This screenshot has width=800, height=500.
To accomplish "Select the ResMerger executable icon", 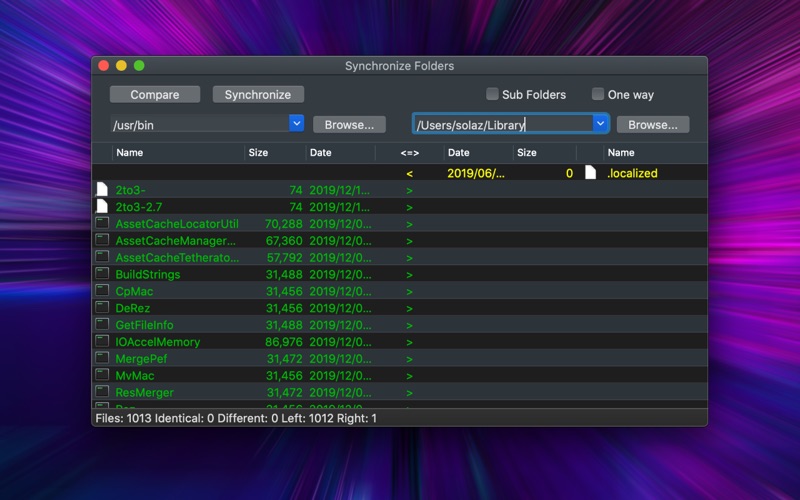I will (102, 391).
